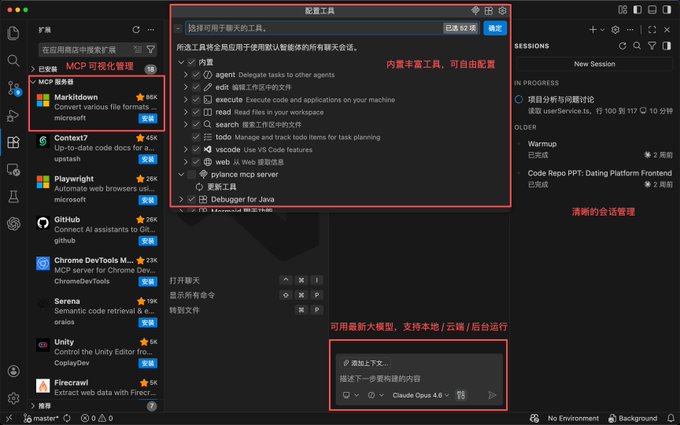The image size is (680, 425).
Task: Collapse the 内置 tools group
Action: pos(180,63)
